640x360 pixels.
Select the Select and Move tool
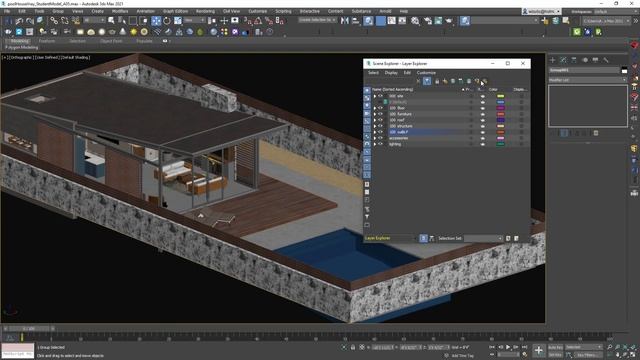tap(156, 20)
